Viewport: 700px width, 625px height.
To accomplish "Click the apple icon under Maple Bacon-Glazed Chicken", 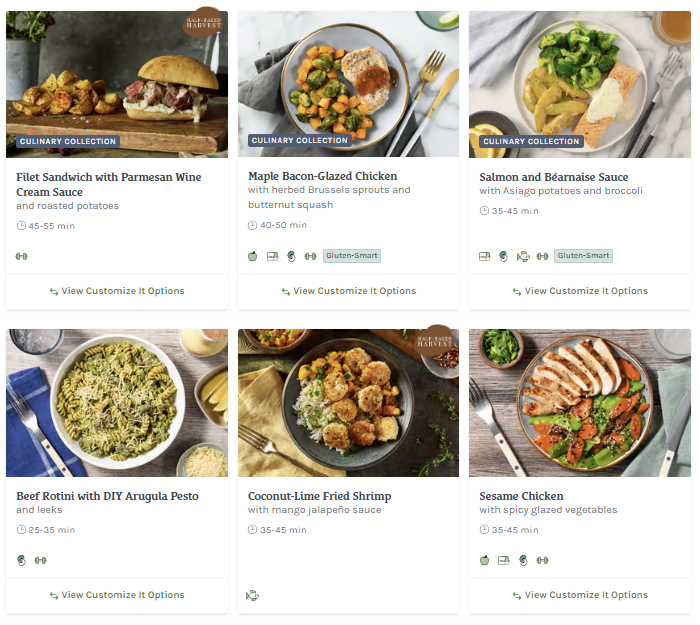I will [254, 256].
